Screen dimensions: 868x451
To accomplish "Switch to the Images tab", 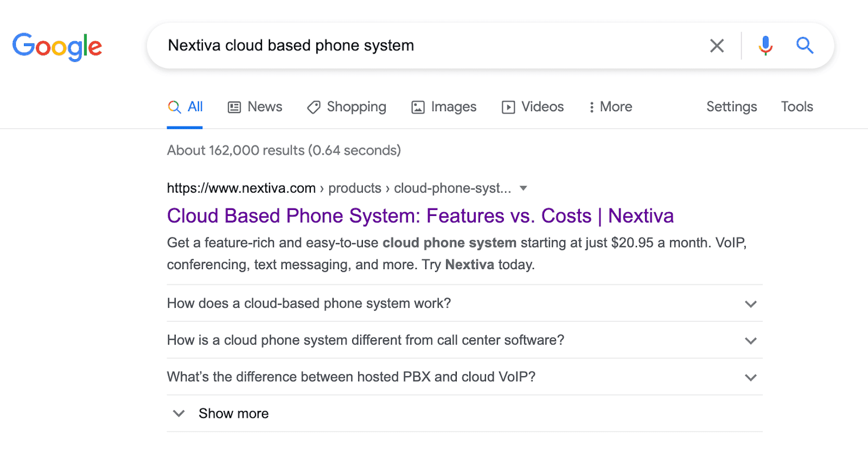I will pos(444,107).
